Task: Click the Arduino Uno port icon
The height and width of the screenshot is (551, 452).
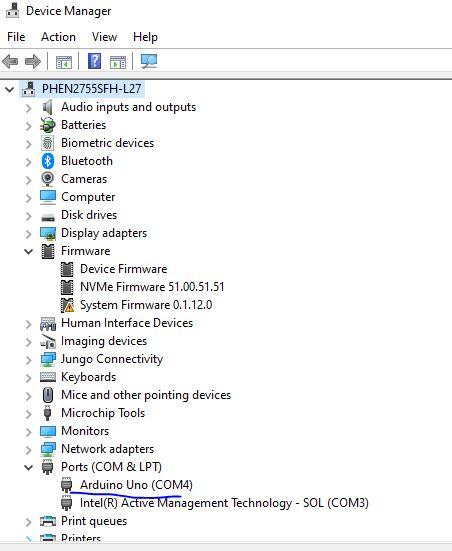Action: pyautogui.click(x=66, y=485)
